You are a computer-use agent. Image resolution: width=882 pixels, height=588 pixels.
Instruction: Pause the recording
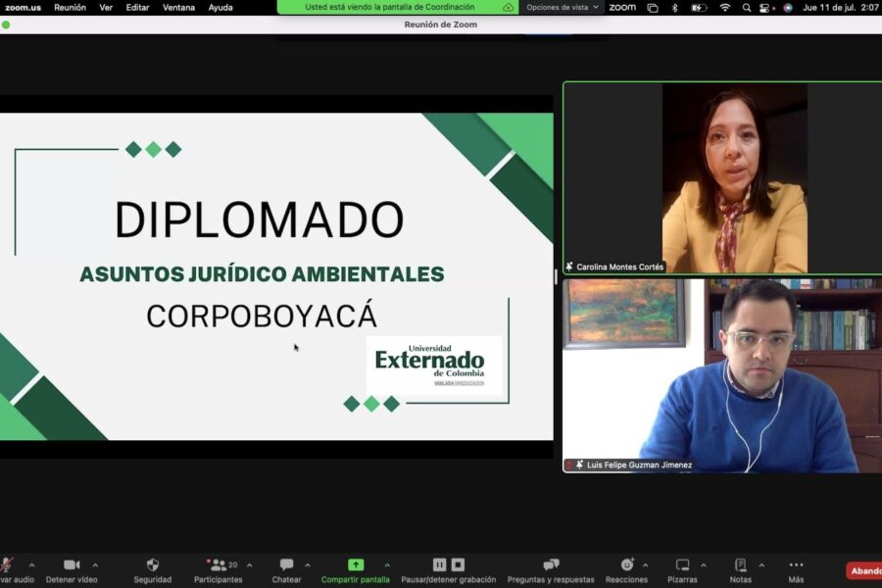point(439,564)
